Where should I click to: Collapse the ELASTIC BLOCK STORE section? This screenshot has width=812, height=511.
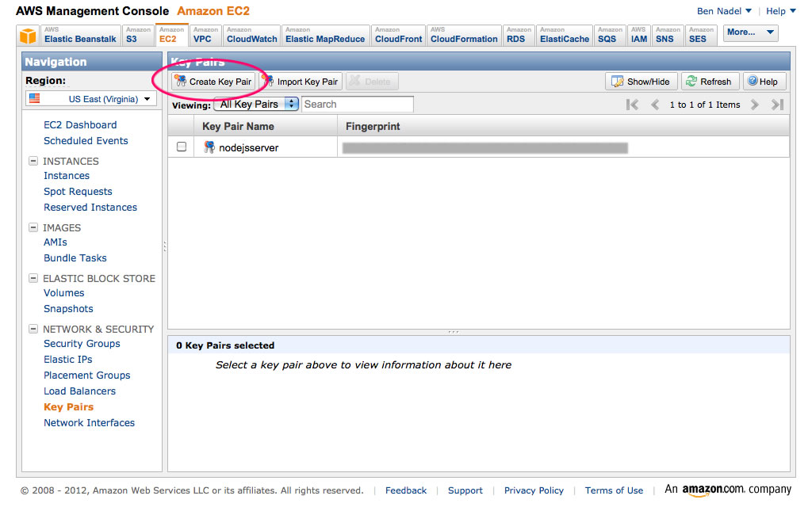tap(33, 278)
